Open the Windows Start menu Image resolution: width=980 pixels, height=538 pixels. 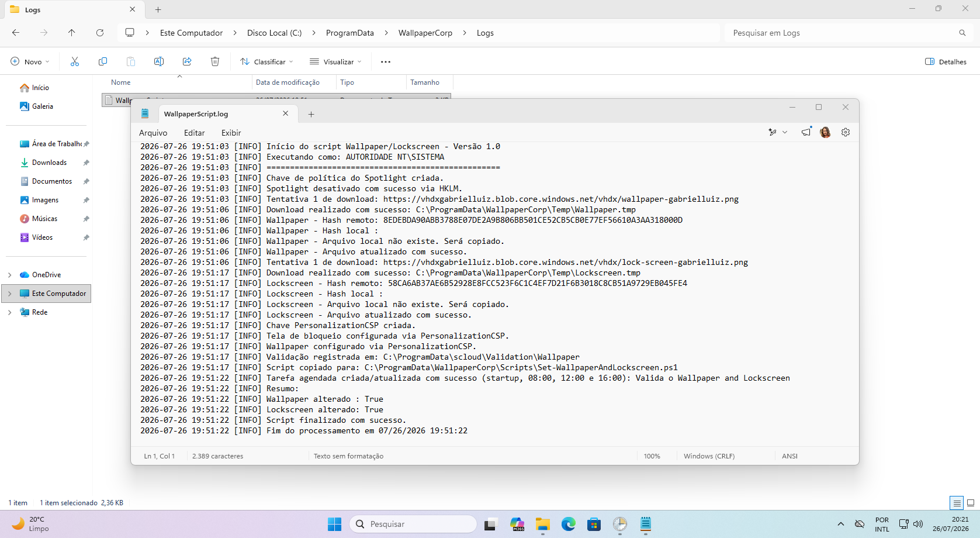coord(335,524)
